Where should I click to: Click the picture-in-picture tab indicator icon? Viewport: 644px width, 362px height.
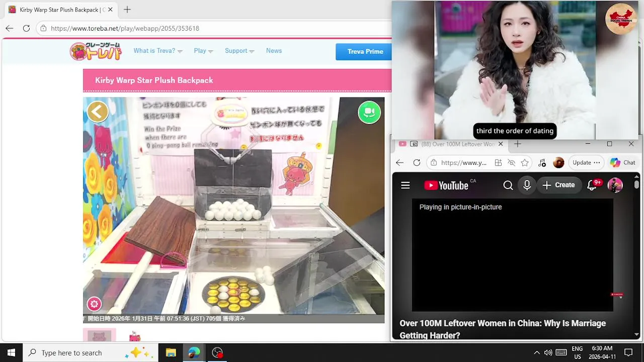tap(414, 144)
